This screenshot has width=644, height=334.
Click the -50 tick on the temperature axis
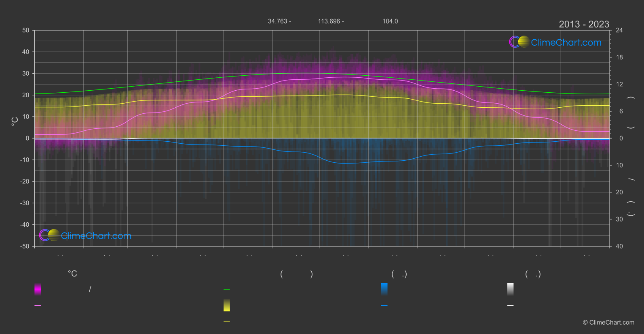point(25,246)
